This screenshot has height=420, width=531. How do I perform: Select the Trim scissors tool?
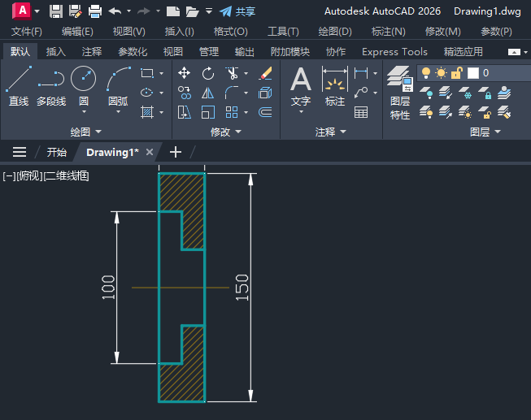[232, 73]
